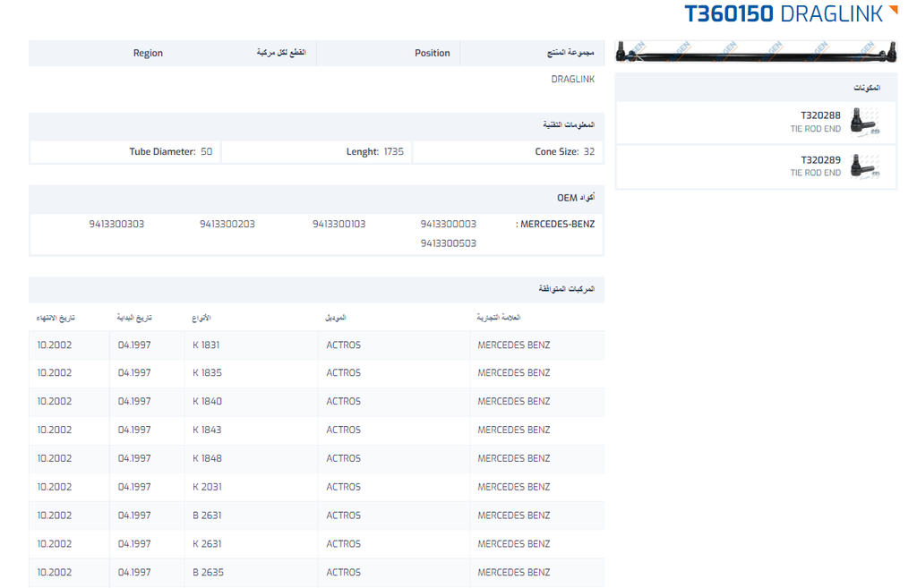This screenshot has height=588, width=917.
Task: Click MERCEDES BENZ in the B 2635 row
Action: pos(513,573)
